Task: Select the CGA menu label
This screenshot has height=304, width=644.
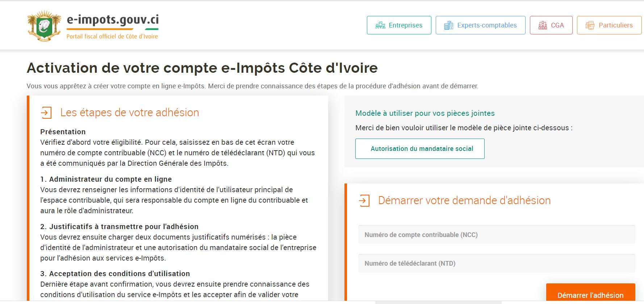Action: [557, 25]
